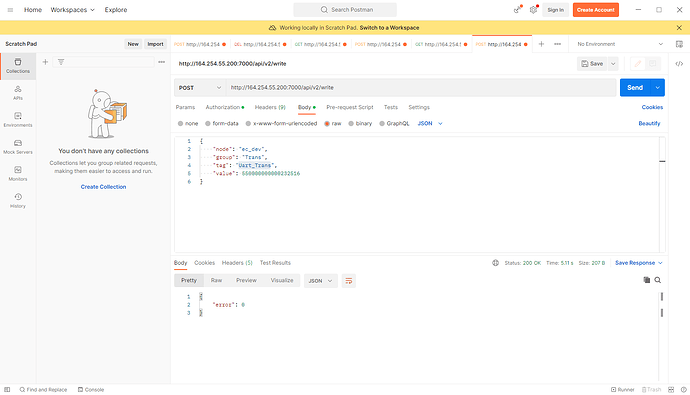Toggle the response wrap lines icon
Image resolution: width=690 pixels, height=395 pixels.
click(349, 281)
